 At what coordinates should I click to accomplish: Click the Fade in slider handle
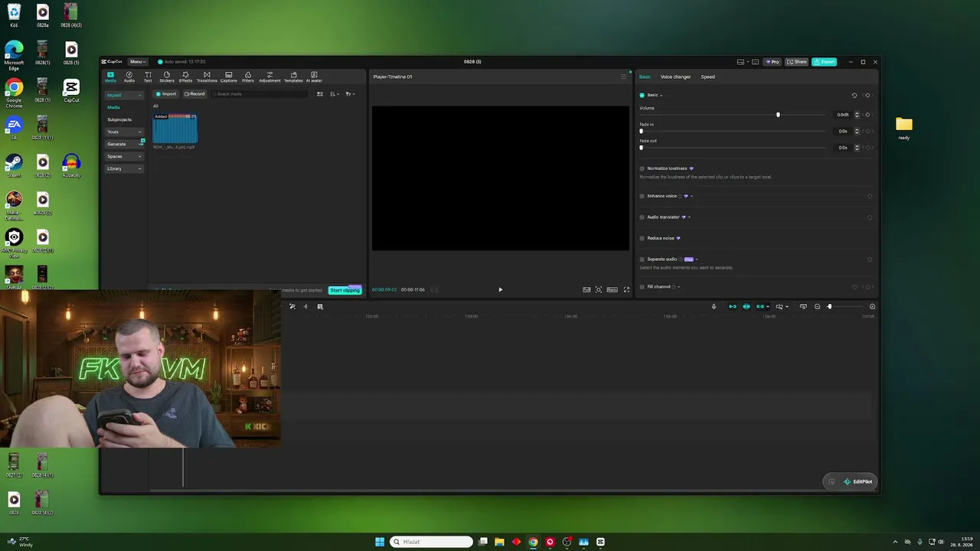pyautogui.click(x=642, y=131)
